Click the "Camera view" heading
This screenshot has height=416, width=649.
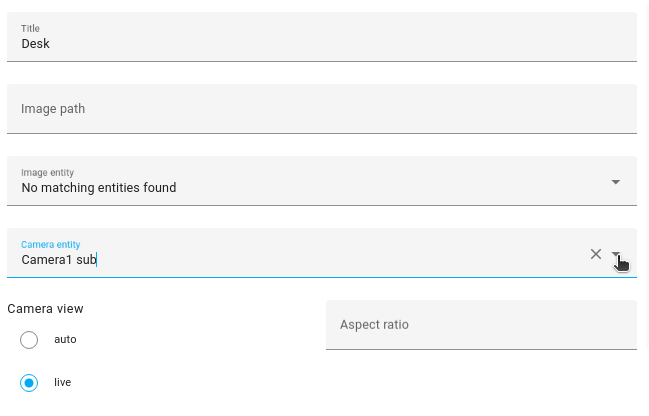coord(45,309)
